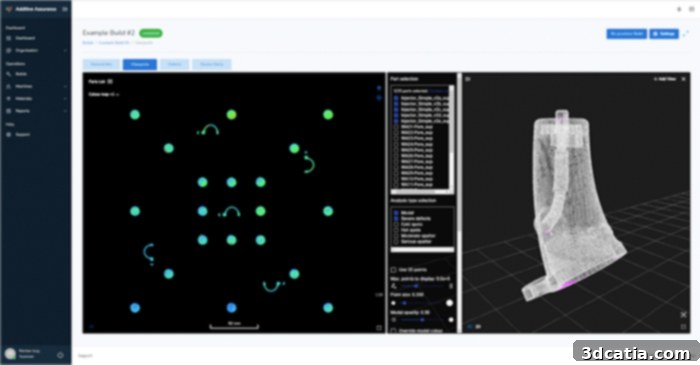Click the Organisation sidebar icon
The height and width of the screenshot is (365, 700).
8,50
